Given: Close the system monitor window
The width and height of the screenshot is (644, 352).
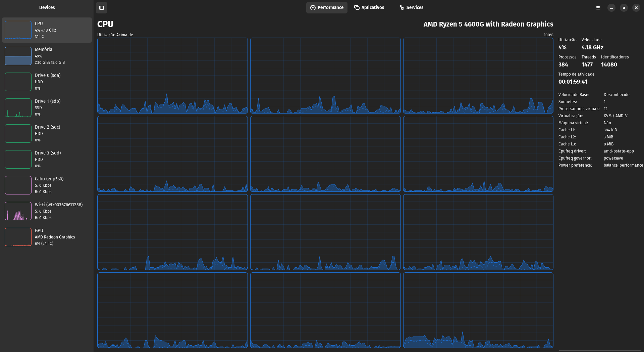Looking at the screenshot, I should coord(636,8).
